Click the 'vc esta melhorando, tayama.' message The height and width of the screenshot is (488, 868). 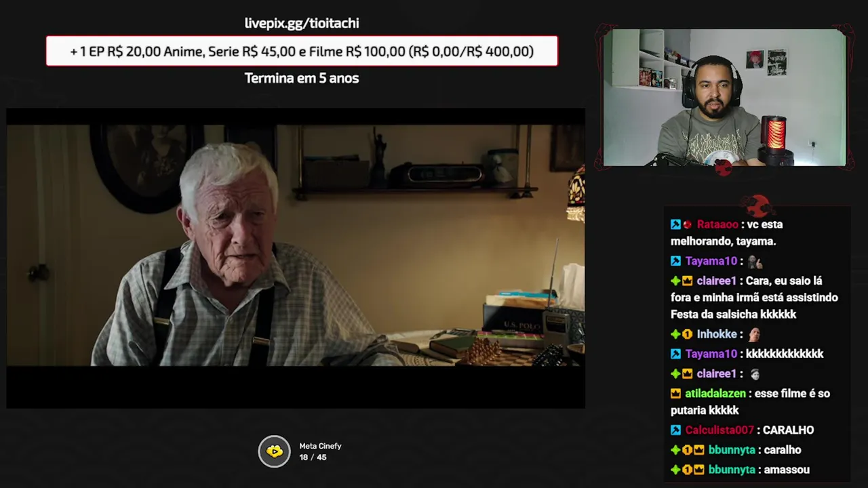click(726, 232)
